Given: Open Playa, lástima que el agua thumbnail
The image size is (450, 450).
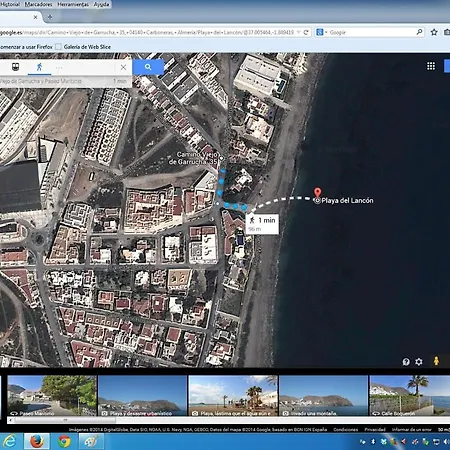Looking at the screenshot, I should pyautogui.click(x=233, y=396).
